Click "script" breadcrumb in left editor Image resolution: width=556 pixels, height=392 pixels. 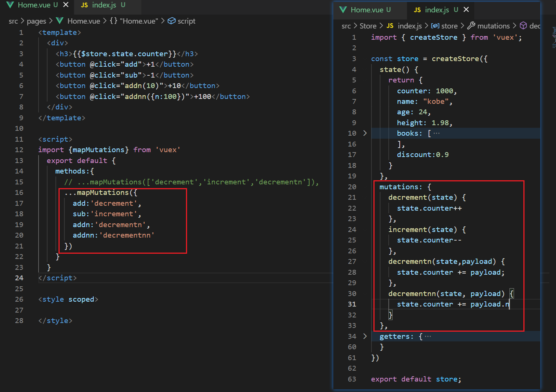click(186, 21)
